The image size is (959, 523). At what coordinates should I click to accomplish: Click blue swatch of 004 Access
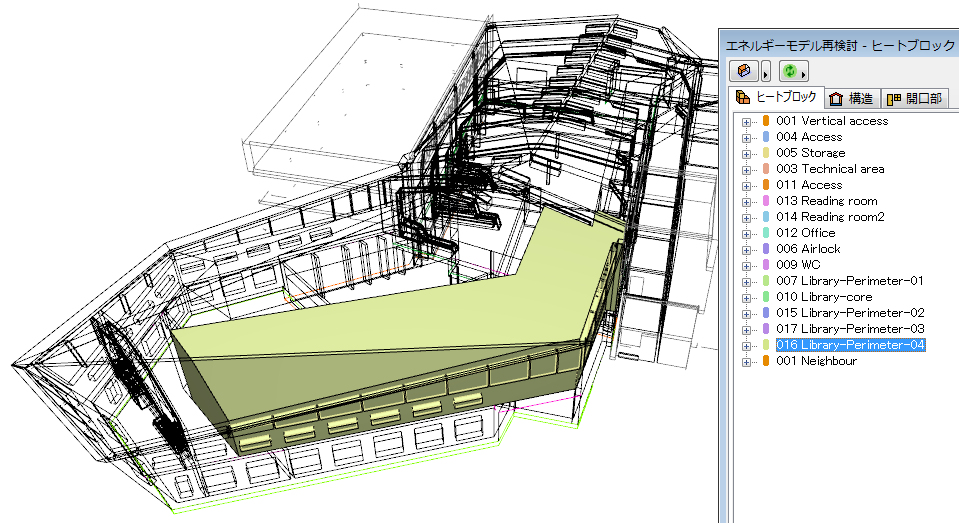(x=766, y=136)
